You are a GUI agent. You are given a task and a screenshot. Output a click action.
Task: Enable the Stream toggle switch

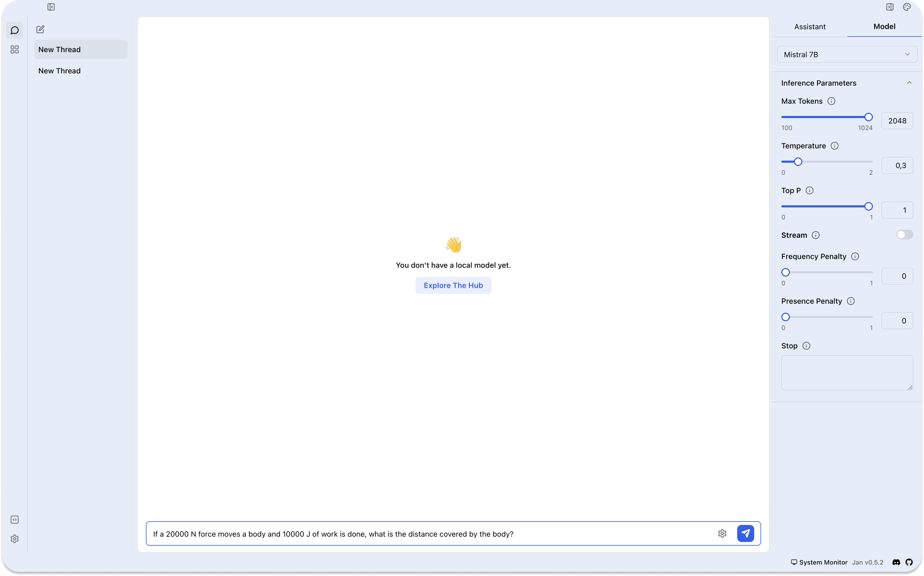point(904,235)
